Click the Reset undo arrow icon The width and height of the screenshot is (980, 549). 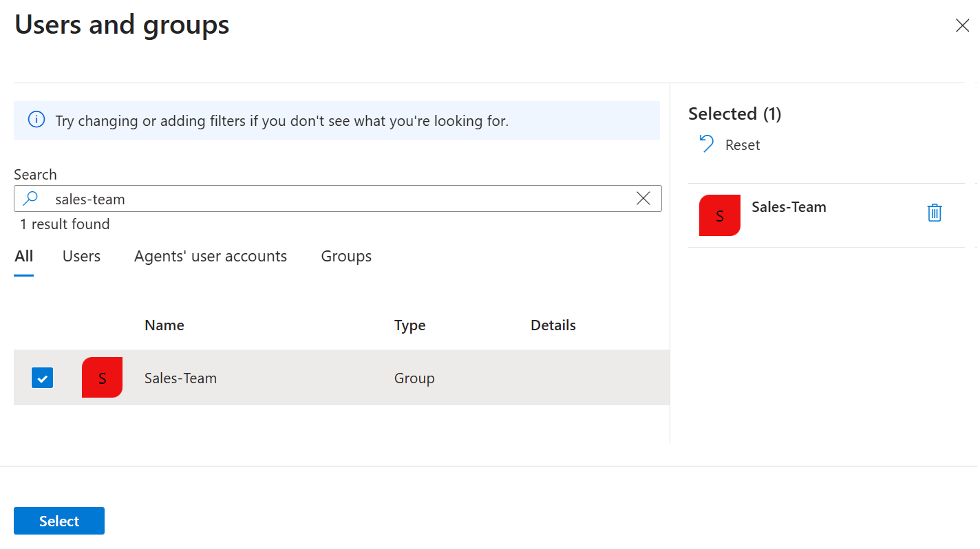click(706, 144)
